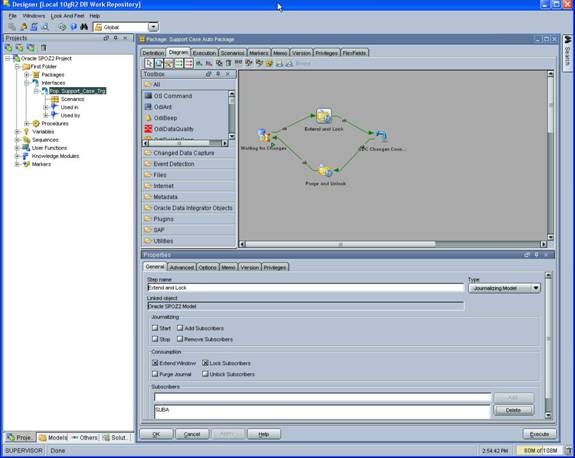Expand the Packages tree node

[x=26, y=74]
